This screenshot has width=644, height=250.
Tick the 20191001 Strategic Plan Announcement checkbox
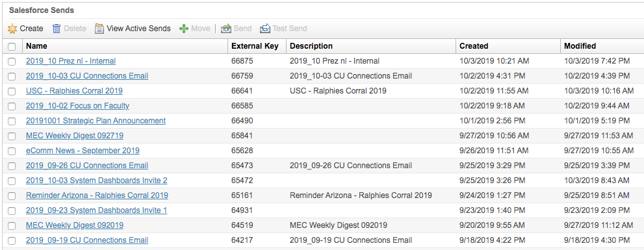(x=12, y=121)
